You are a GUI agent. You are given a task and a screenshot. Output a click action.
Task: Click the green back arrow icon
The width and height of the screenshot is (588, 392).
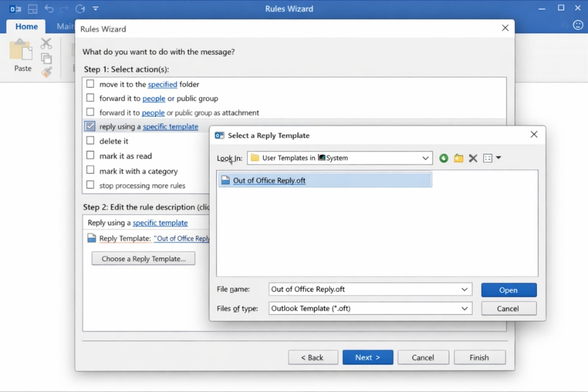point(444,158)
